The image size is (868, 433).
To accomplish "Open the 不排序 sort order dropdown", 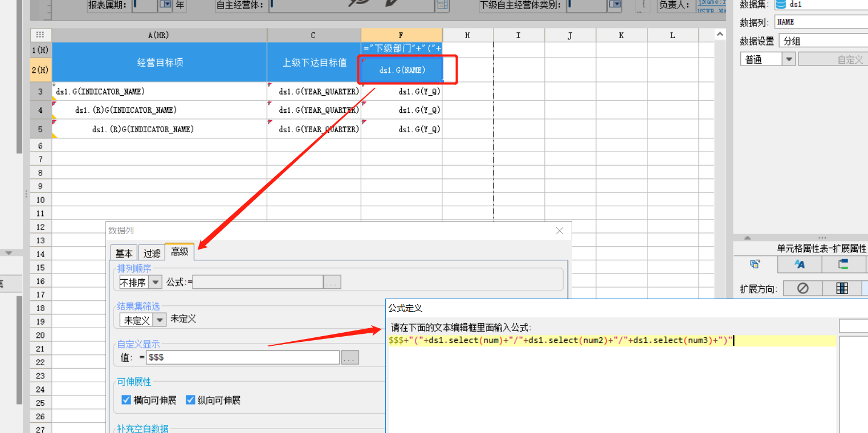I will (156, 282).
